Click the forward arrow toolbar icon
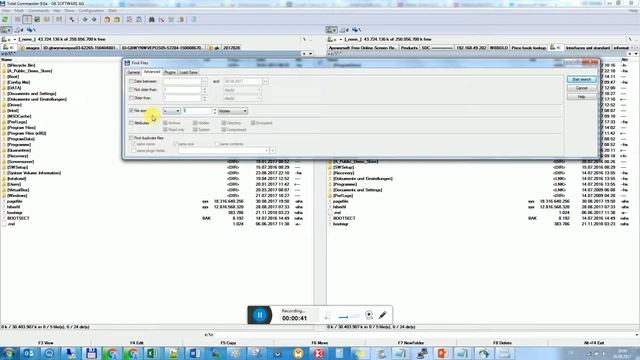640x360 pixels. point(94,19)
